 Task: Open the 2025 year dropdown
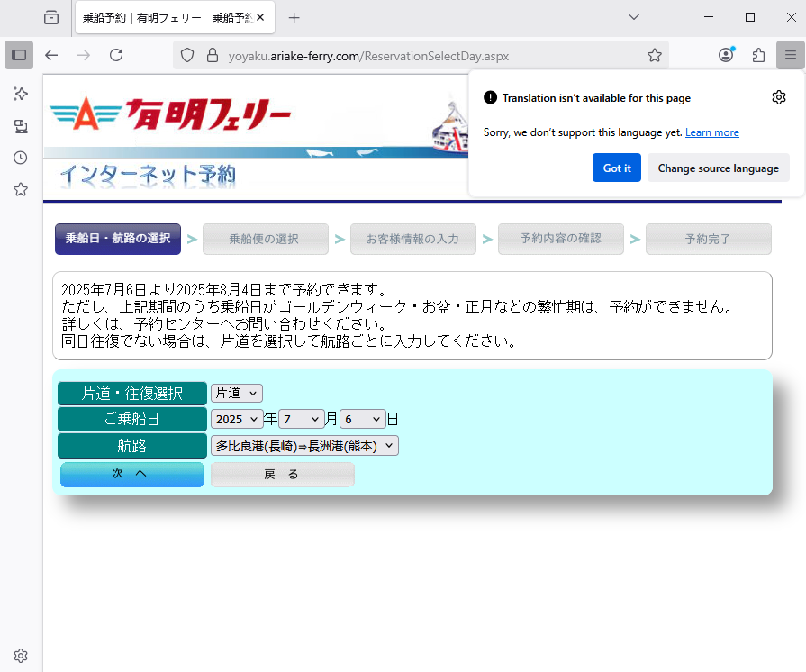pos(237,419)
